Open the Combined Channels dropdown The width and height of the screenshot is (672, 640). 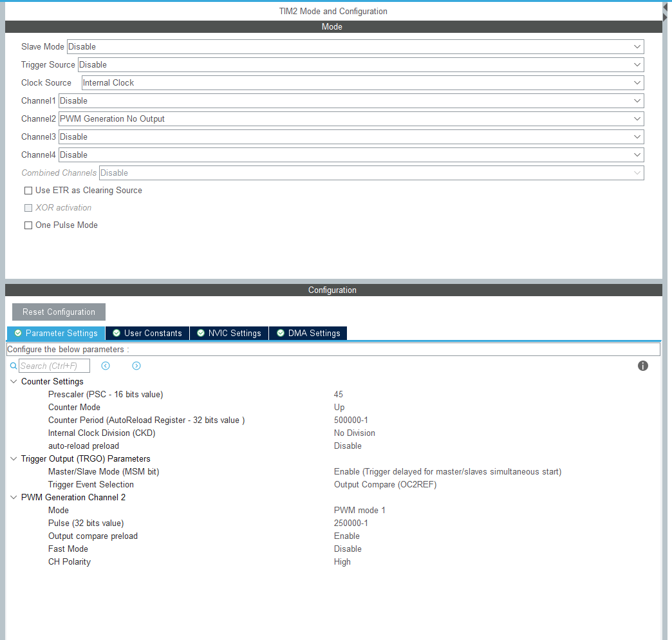[x=371, y=173]
